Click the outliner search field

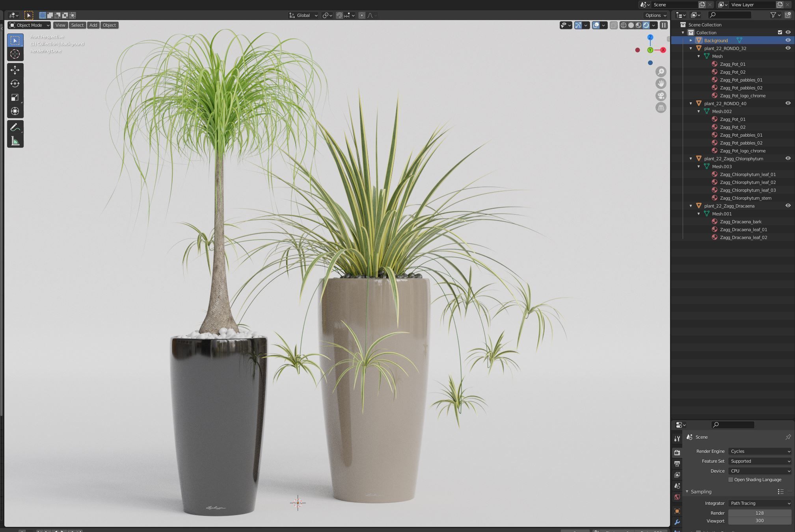click(730, 15)
